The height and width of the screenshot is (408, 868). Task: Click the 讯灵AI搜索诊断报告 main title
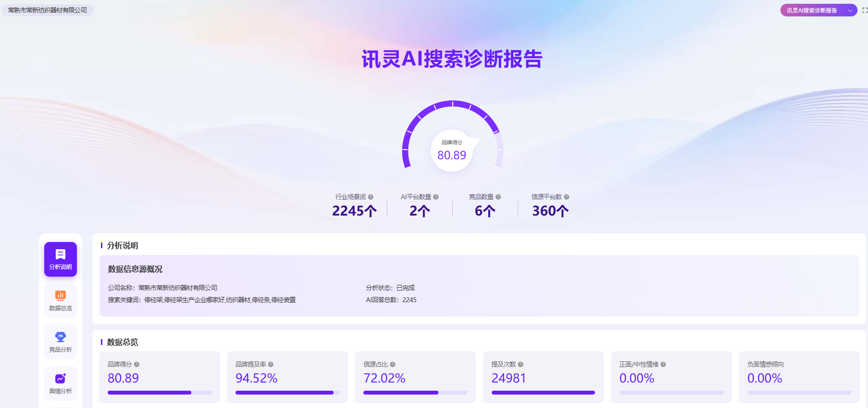point(452,59)
